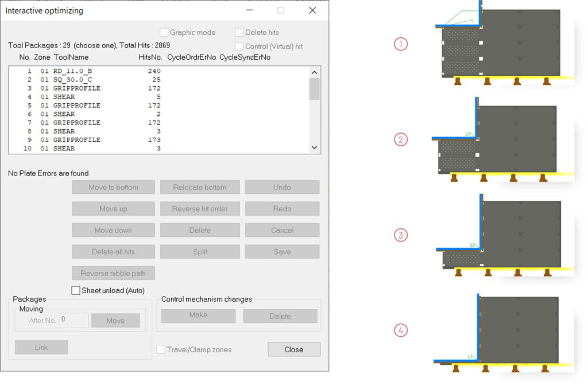The width and height of the screenshot is (588, 385).
Task: Toggle the Delete hits checkbox
Action: point(239,33)
